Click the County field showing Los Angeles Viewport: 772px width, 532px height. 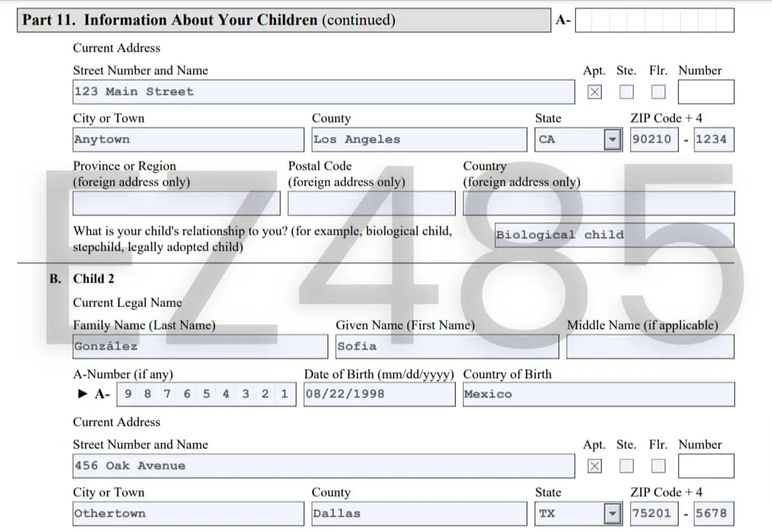[418, 139]
